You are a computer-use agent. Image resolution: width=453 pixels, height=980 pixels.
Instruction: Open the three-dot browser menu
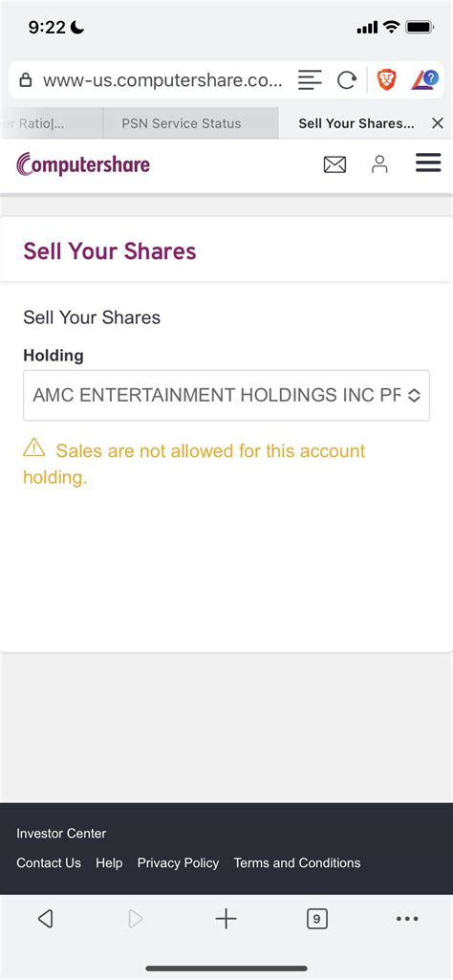pyautogui.click(x=407, y=919)
